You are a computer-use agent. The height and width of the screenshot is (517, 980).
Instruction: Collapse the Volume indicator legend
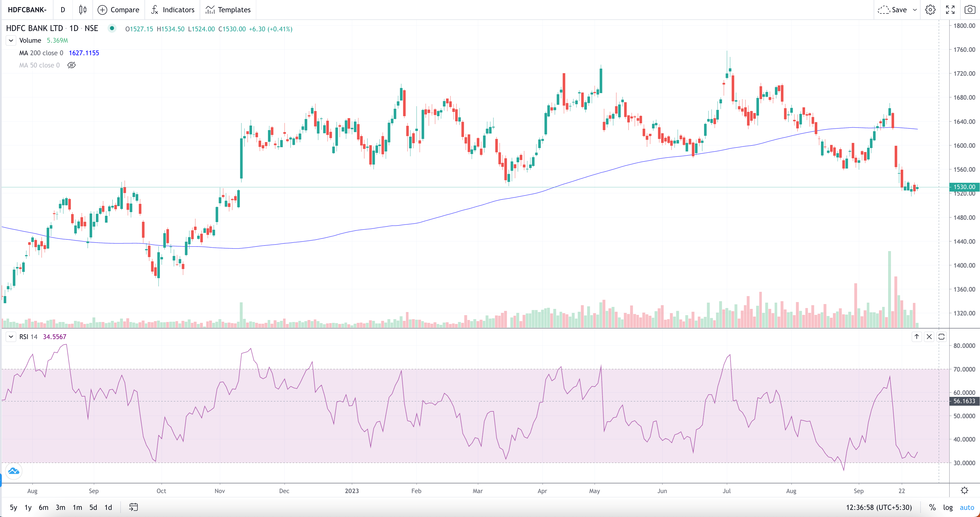(11, 40)
